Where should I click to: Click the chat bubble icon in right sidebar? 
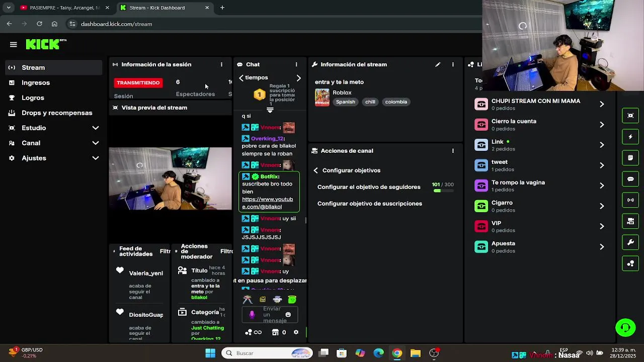point(630,179)
